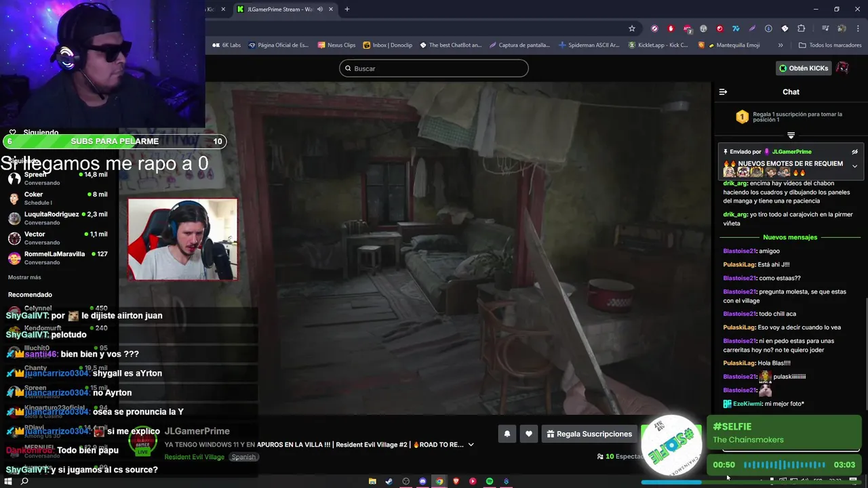The image size is (868, 488).
Task: Open The best ChatBot bookmark
Action: click(451, 45)
